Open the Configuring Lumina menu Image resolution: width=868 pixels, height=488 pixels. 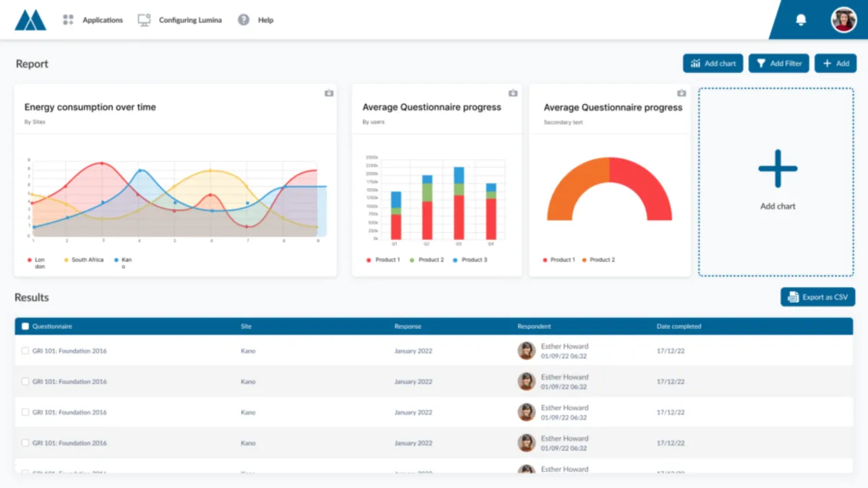click(190, 20)
